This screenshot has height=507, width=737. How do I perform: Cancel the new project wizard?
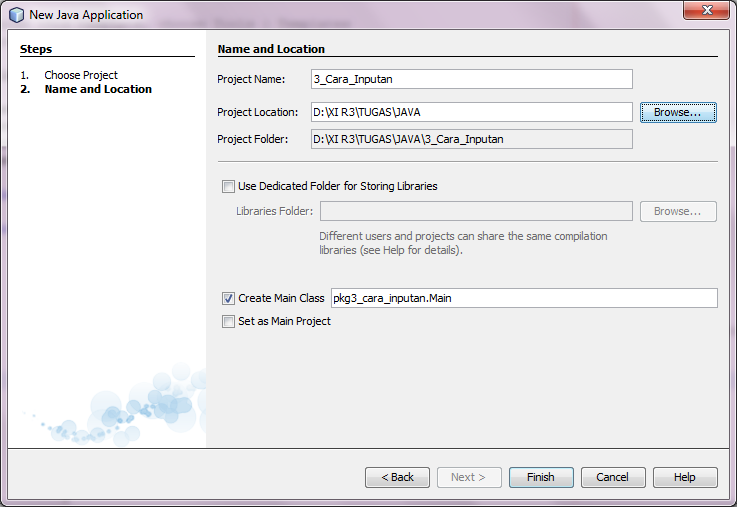pyautogui.click(x=613, y=477)
